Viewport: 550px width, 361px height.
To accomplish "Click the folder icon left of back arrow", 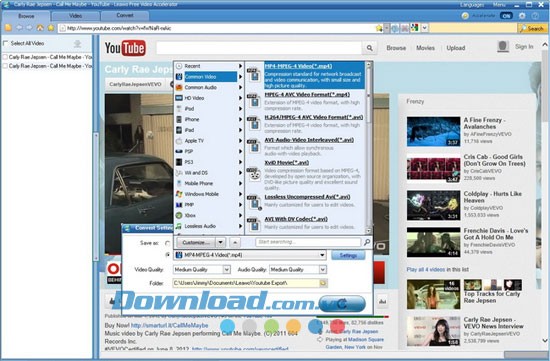I will click(8, 28).
